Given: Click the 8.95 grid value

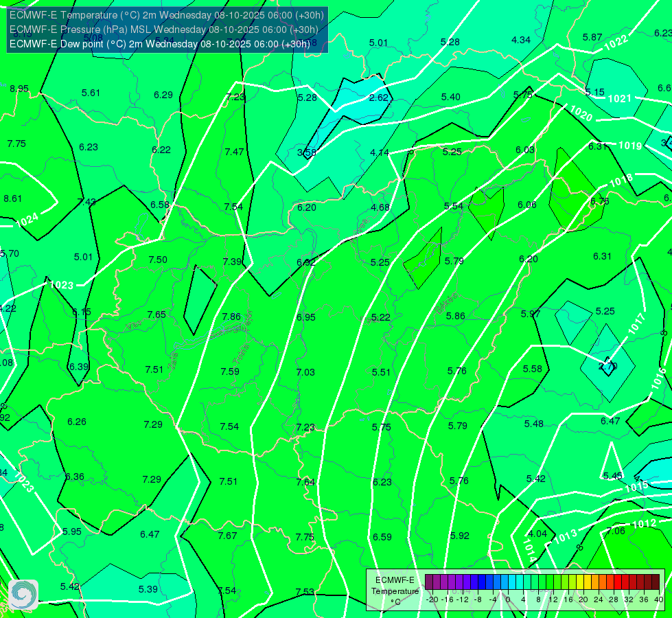Looking at the screenshot, I should point(19,89).
